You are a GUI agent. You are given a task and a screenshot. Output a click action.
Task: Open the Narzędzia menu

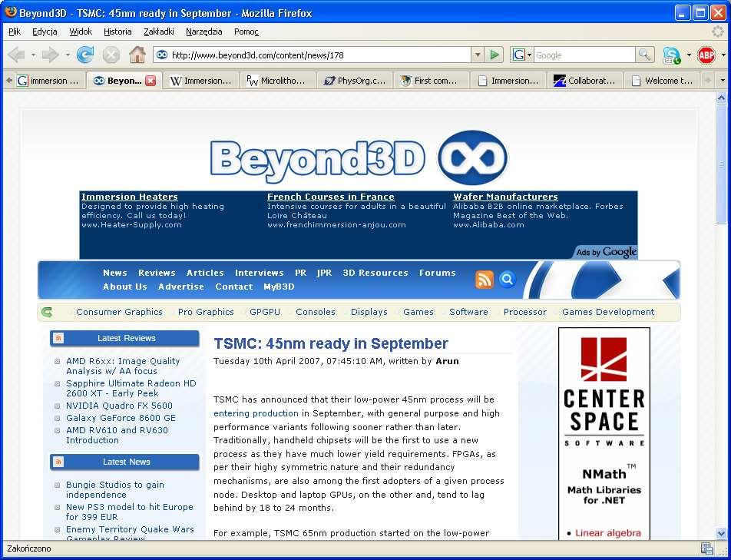[x=203, y=31]
